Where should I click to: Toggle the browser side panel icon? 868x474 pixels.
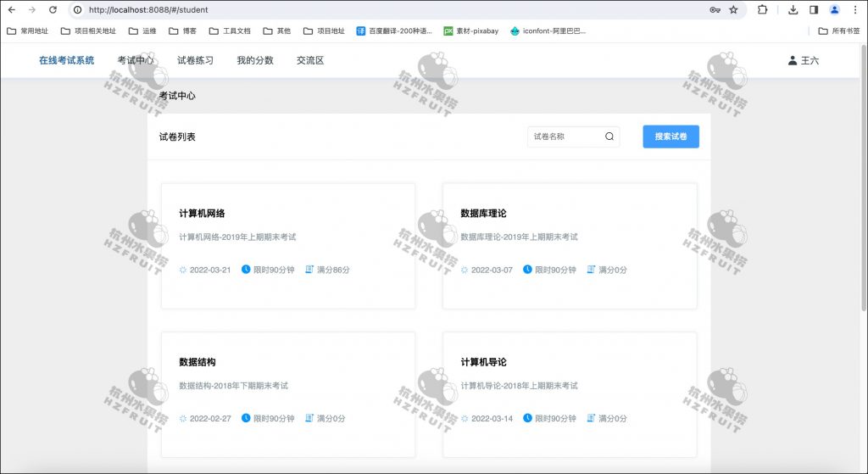[x=814, y=10]
